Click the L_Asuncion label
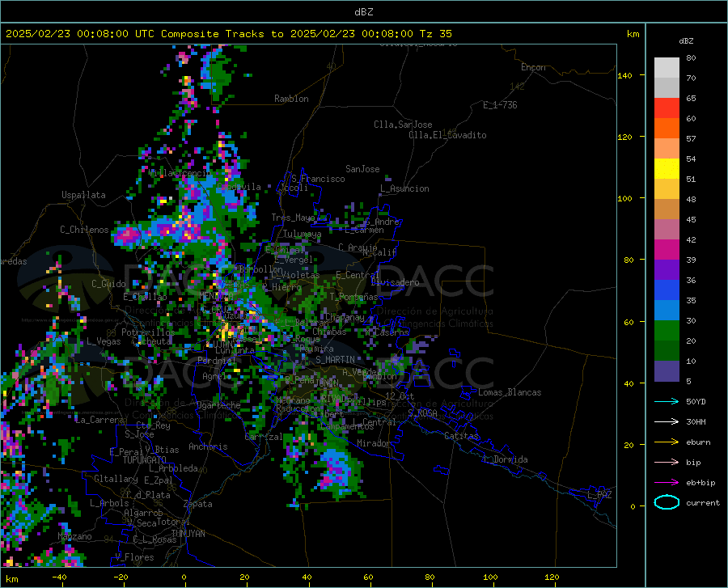728x588 pixels. (405, 188)
